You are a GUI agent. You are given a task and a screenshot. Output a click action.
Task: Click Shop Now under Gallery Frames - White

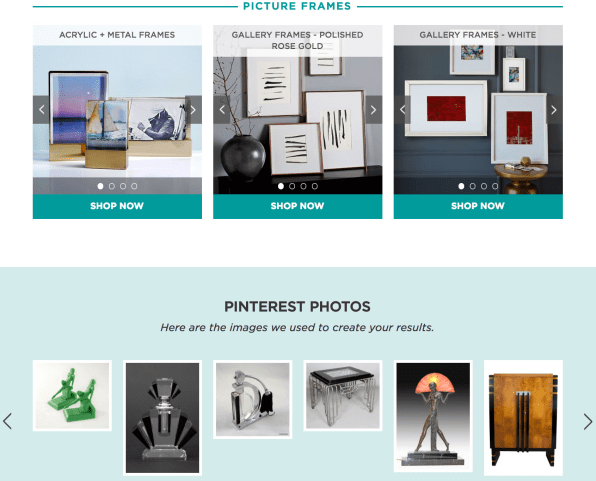pyautogui.click(x=478, y=206)
